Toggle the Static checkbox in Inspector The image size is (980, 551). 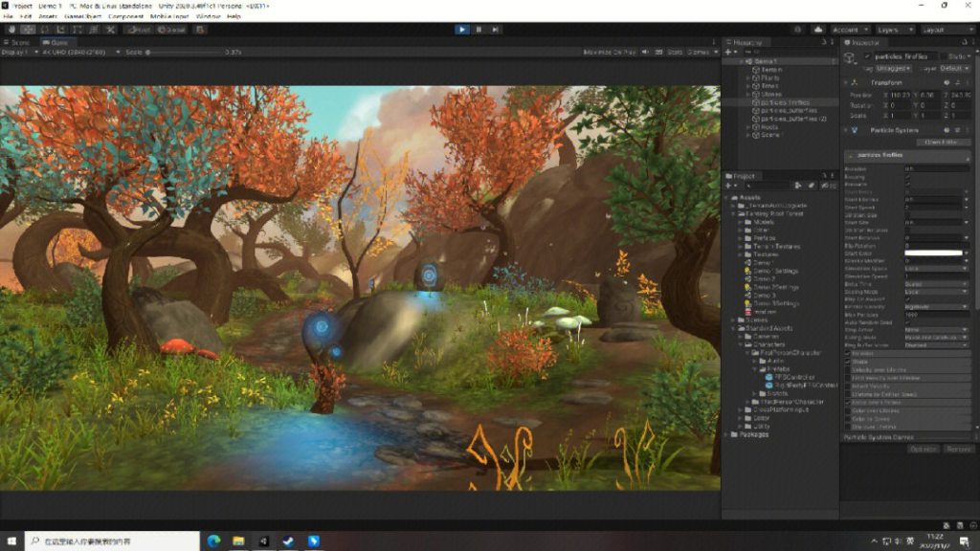(x=942, y=56)
